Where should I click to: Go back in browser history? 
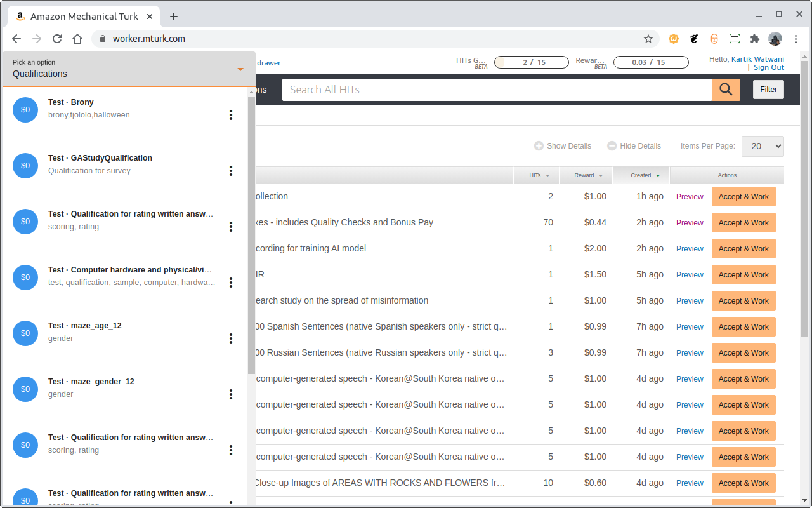tap(16, 39)
